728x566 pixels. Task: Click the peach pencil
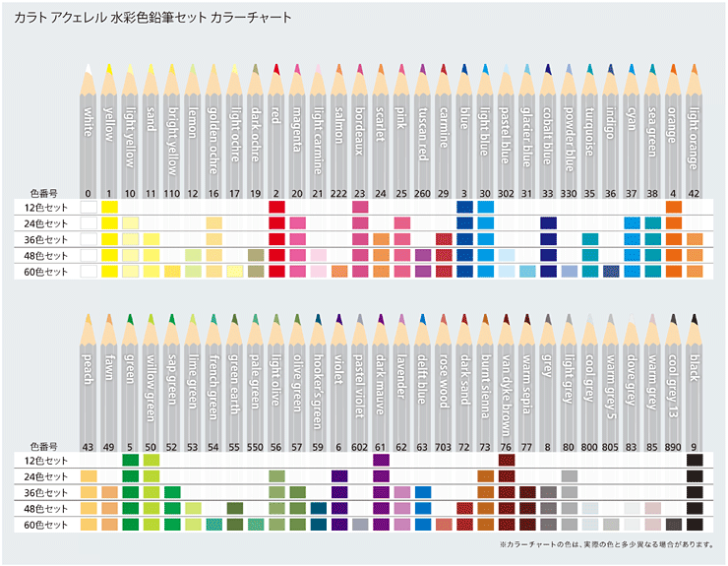89,374
